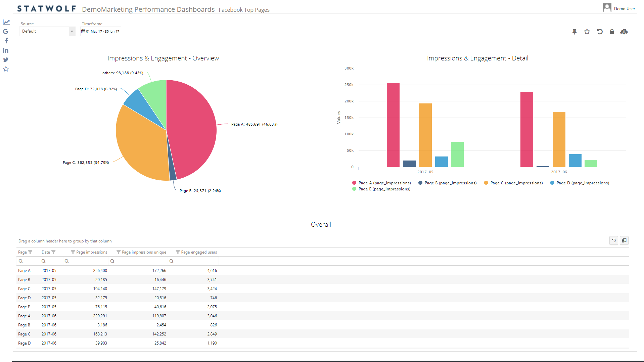Image resolution: width=644 pixels, height=362 pixels.
Task: Open the LinkedIn section in the sidebar
Action: tap(6, 50)
